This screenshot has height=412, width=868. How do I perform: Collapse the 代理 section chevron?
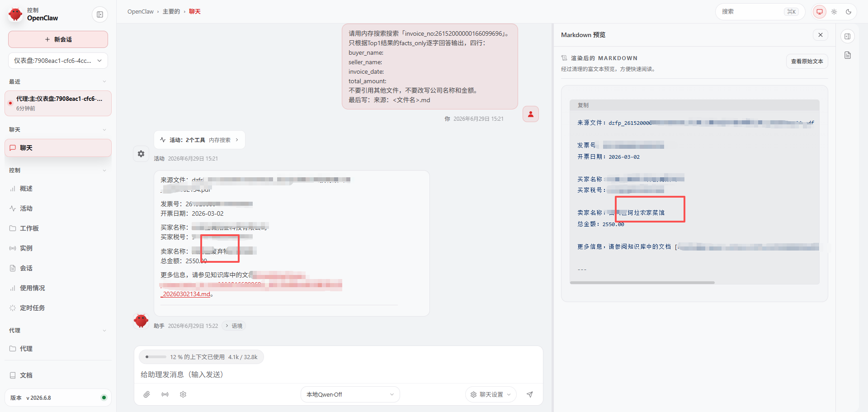point(104,331)
